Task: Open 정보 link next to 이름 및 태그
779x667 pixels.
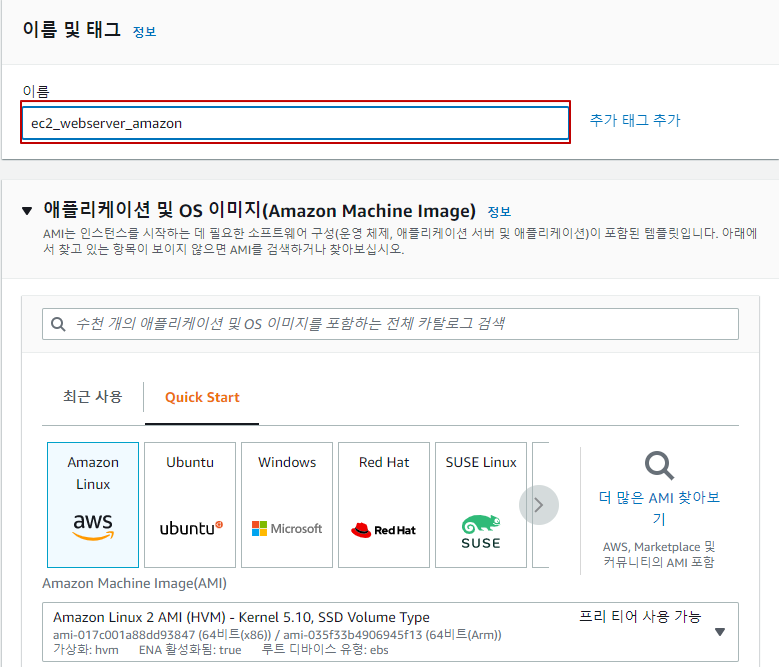Action: (x=145, y=32)
